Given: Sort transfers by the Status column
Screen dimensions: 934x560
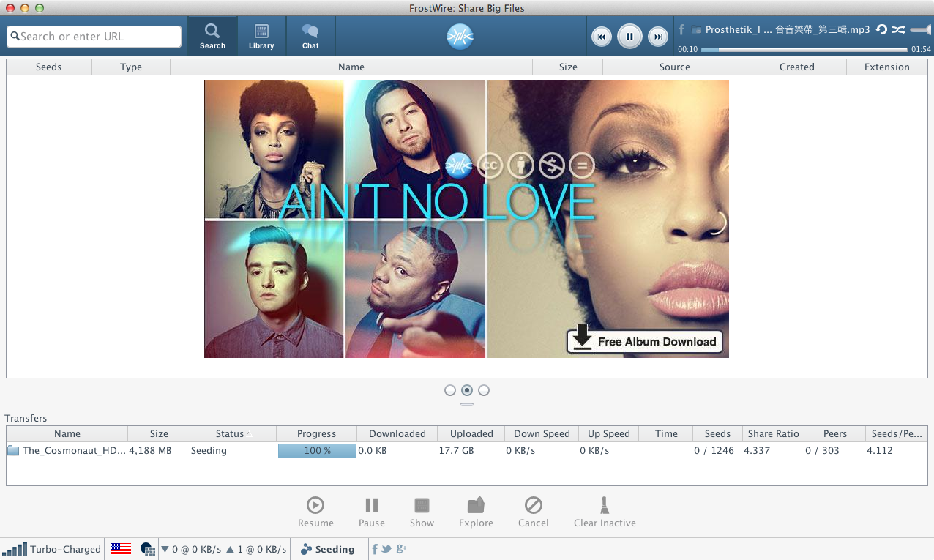Looking at the screenshot, I should [x=231, y=433].
